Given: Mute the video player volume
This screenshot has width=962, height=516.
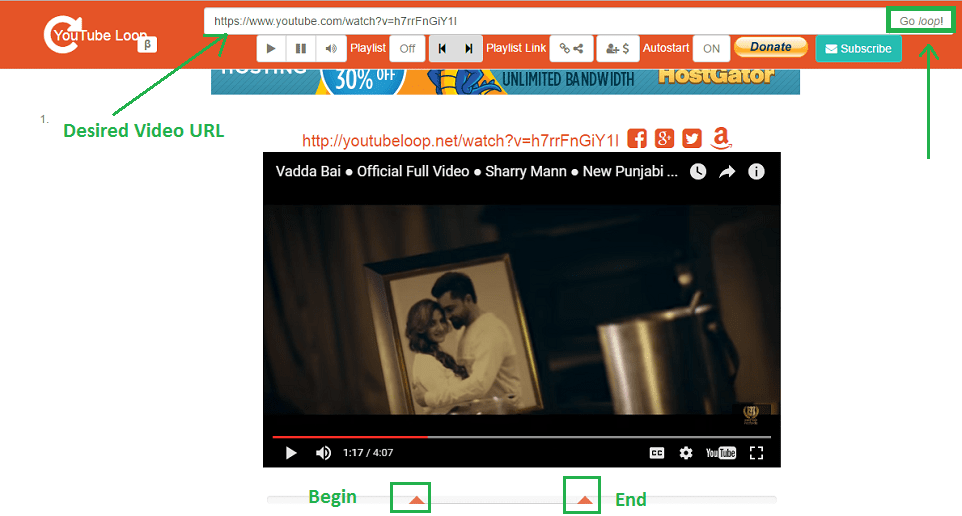Looking at the screenshot, I should (x=323, y=453).
